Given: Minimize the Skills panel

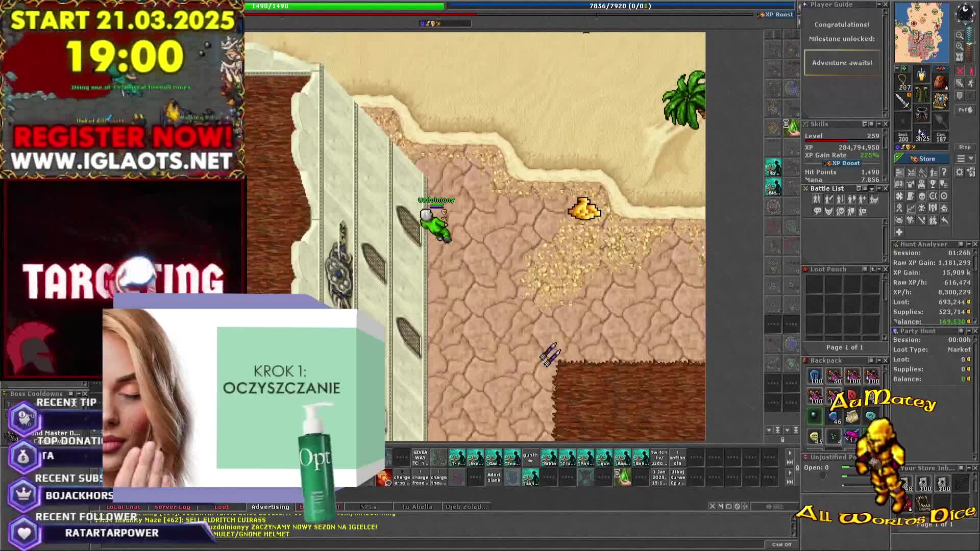Looking at the screenshot, I should (878, 124).
